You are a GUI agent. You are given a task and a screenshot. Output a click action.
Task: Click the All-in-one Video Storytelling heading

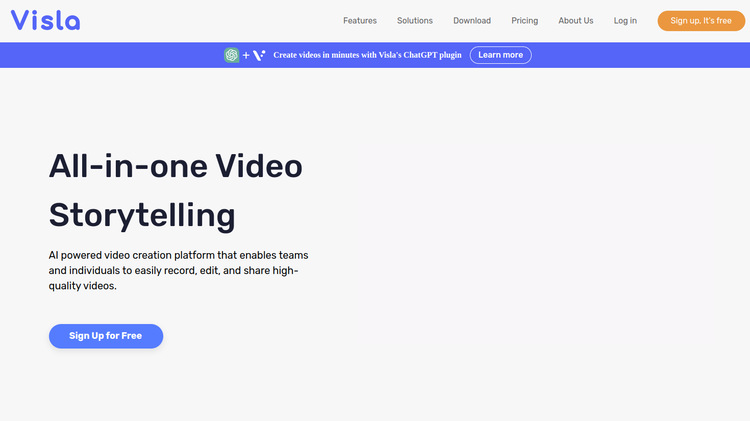point(176,191)
